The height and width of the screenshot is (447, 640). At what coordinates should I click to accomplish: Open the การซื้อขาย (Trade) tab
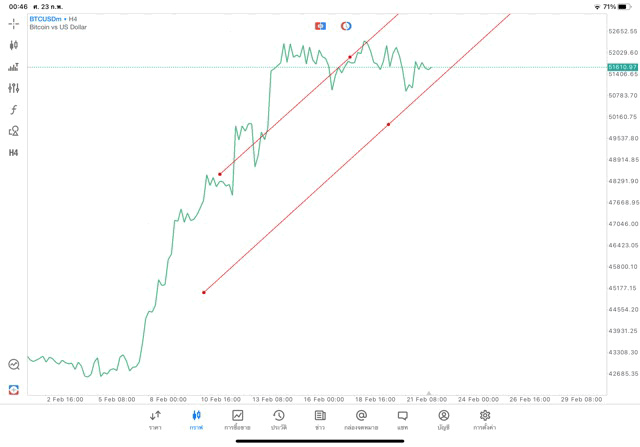tap(237, 419)
